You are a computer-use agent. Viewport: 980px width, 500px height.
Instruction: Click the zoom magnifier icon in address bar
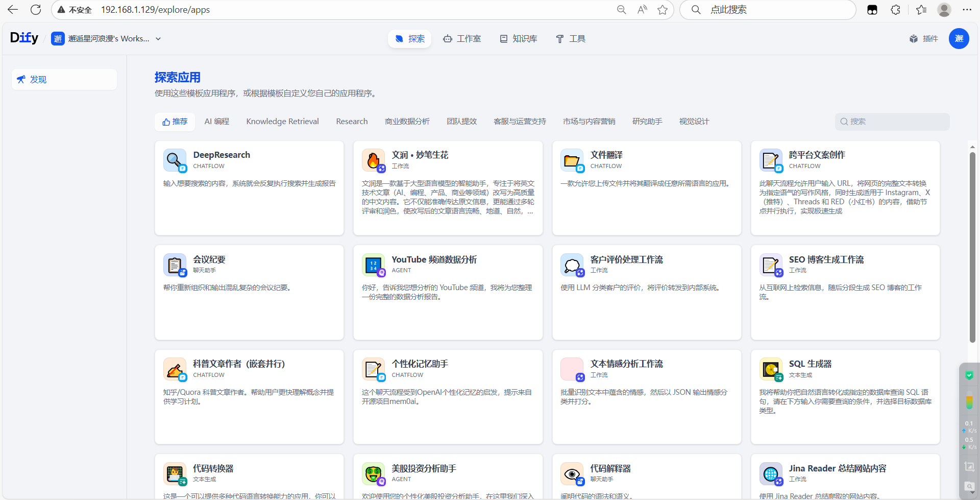click(x=621, y=10)
